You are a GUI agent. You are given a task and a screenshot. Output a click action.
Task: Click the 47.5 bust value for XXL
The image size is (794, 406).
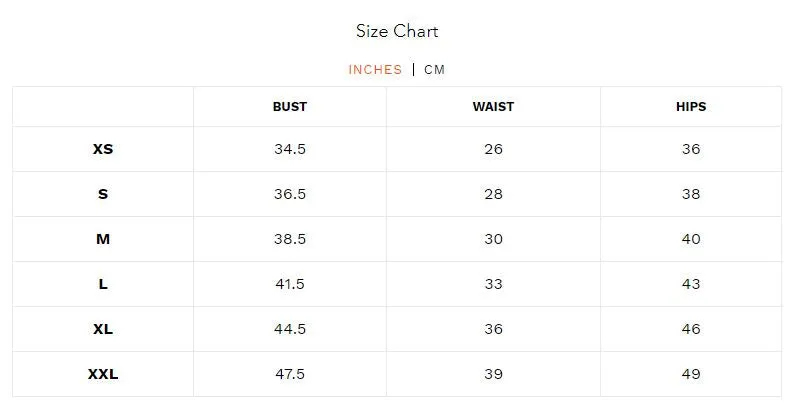(x=290, y=374)
